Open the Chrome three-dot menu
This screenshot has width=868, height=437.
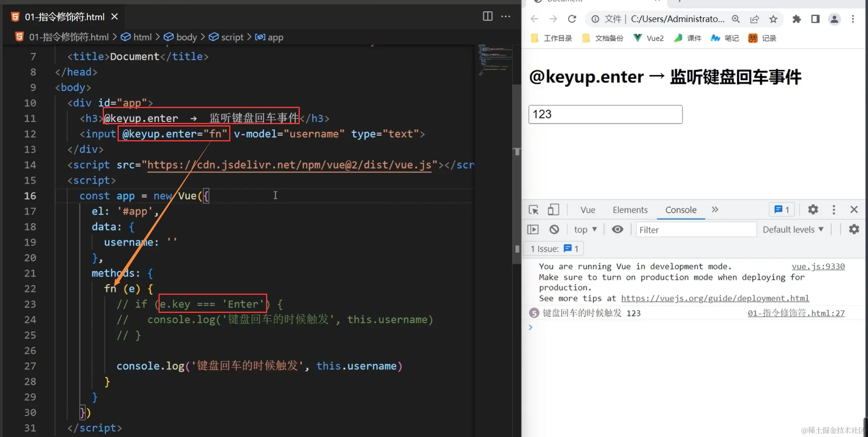point(853,19)
